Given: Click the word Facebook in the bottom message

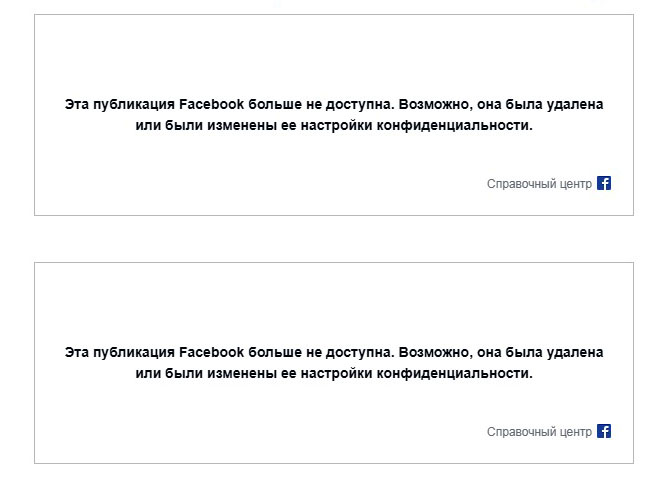Looking at the screenshot, I should (x=211, y=352).
